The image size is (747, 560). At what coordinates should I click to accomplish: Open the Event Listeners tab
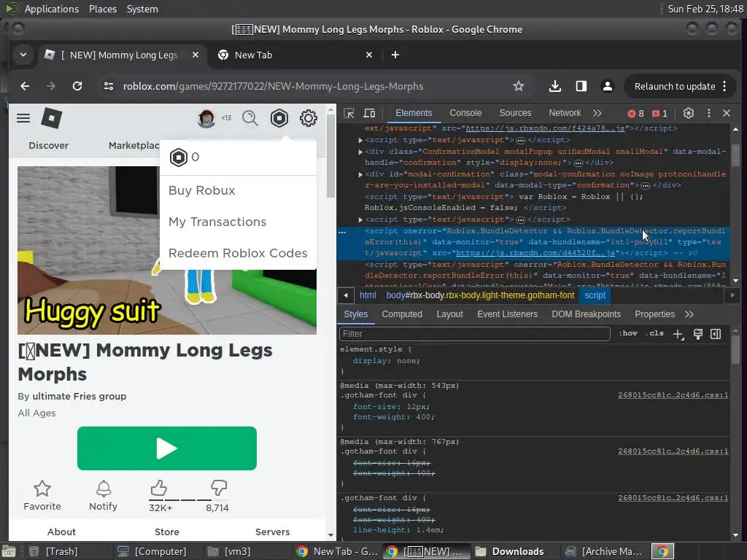click(508, 314)
